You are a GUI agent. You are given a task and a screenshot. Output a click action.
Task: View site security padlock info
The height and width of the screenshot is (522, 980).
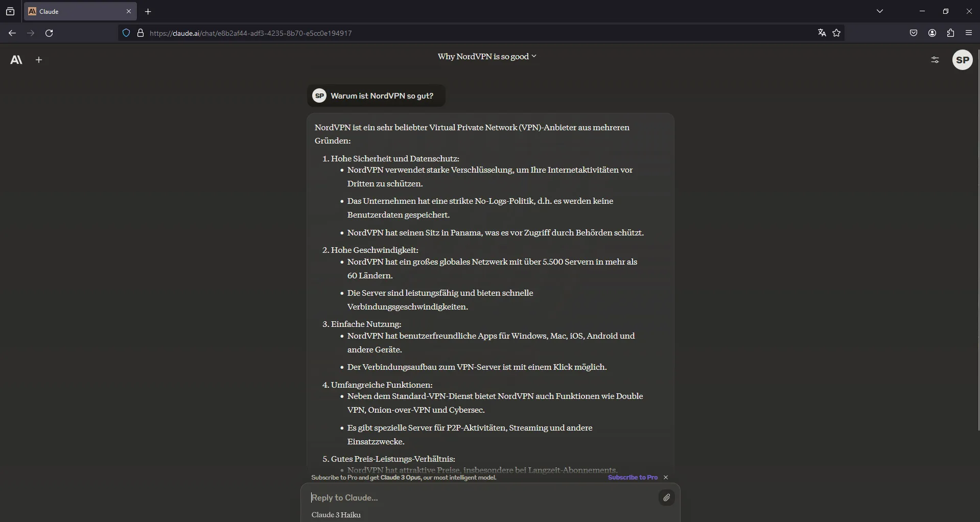point(141,33)
